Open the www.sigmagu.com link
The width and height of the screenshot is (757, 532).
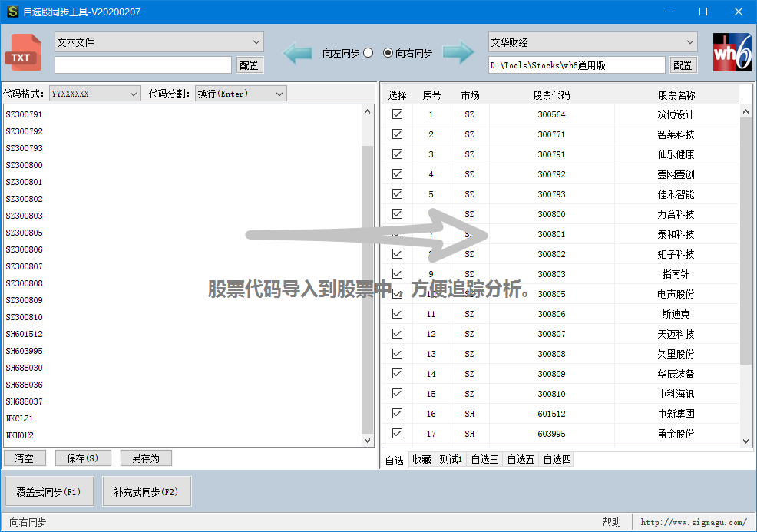(693, 522)
